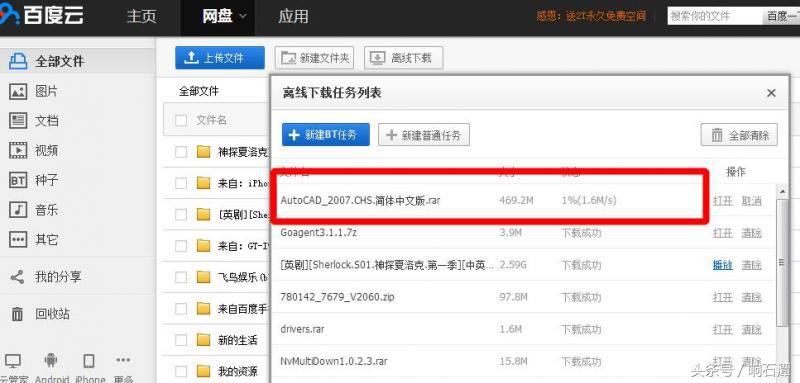800x383 pixels.
Task: Click the 上传文件 upload button
Action: pos(220,58)
